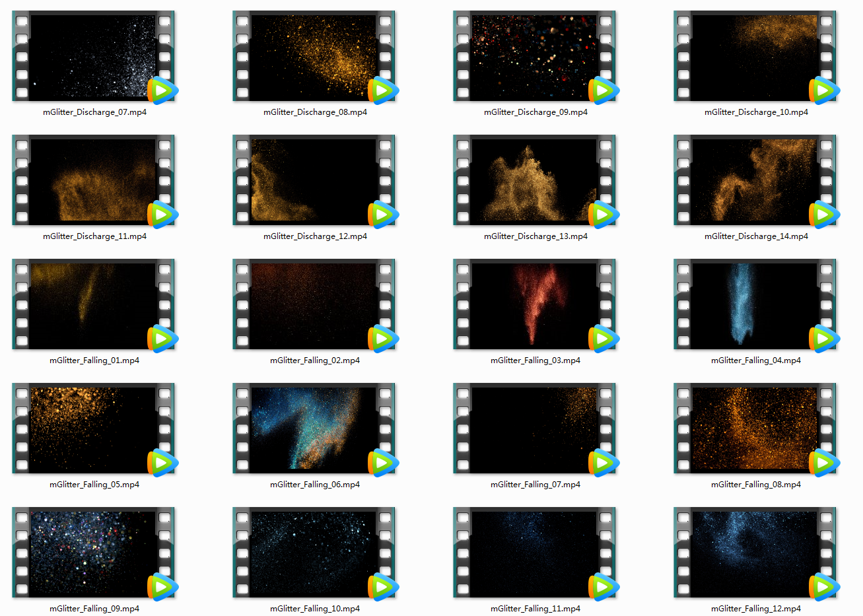Click the player badge icon on mGlitter_Falling_11.mp4
The width and height of the screenshot is (863, 616).
click(604, 587)
